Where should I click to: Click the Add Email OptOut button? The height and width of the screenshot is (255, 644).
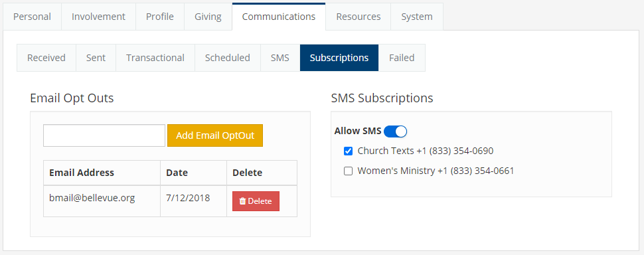pyautogui.click(x=215, y=135)
